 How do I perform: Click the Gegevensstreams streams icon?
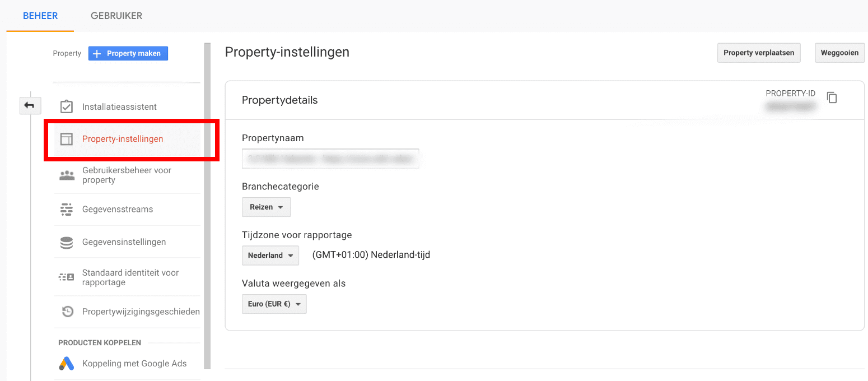coord(67,210)
